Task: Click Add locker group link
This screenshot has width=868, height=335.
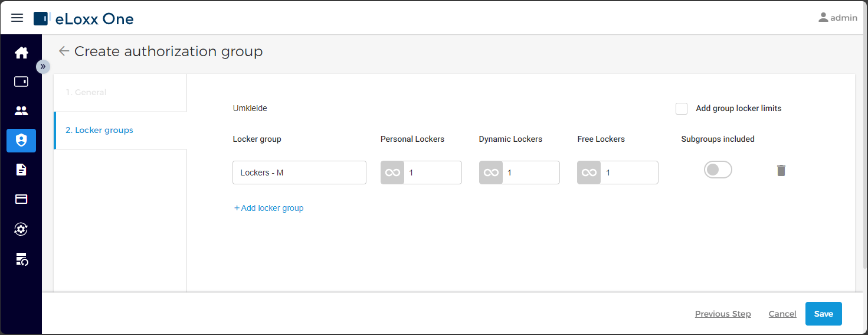Action: pos(269,208)
